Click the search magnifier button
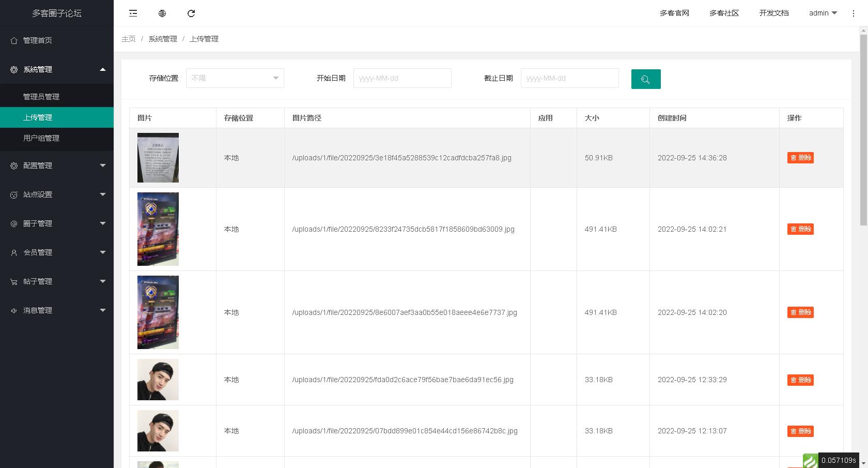Image resolution: width=868 pixels, height=468 pixels. pyautogui.click(x=646, y=79)
